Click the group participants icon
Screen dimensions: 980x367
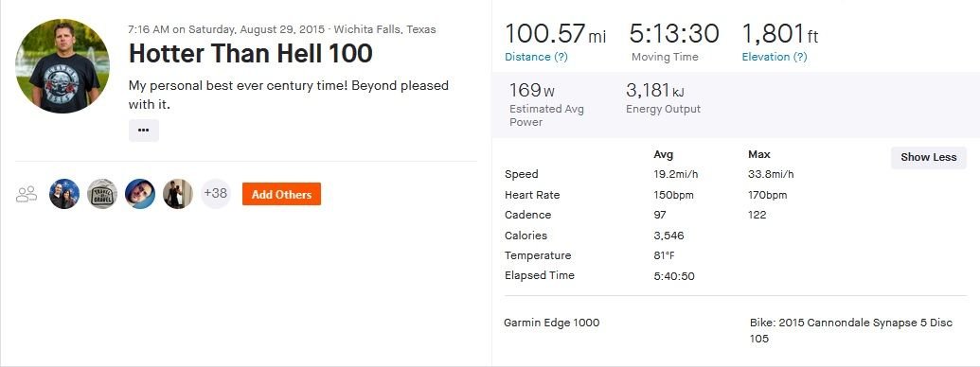27,194
